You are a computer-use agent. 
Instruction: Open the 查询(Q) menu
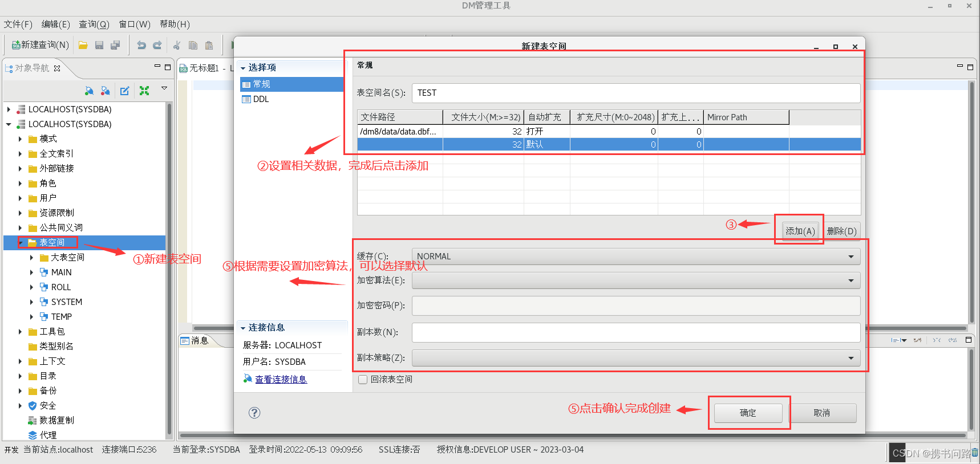tap(94, 24)
